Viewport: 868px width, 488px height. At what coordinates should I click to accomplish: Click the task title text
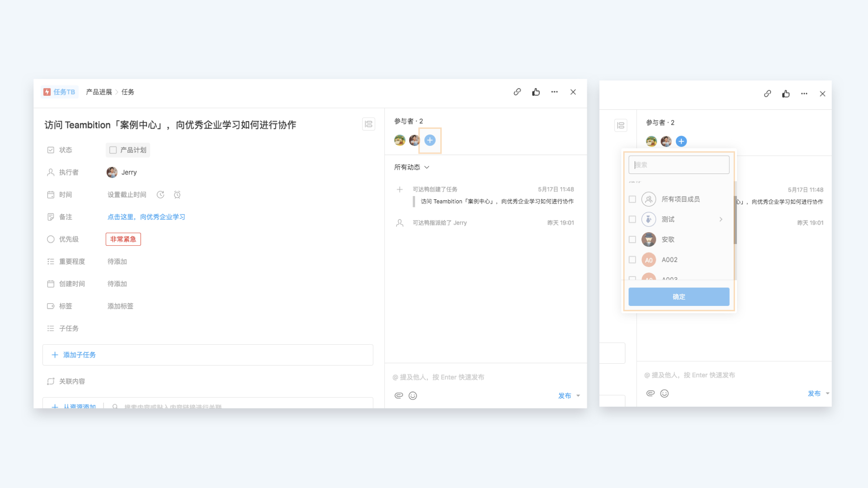(x=170, y=125)
